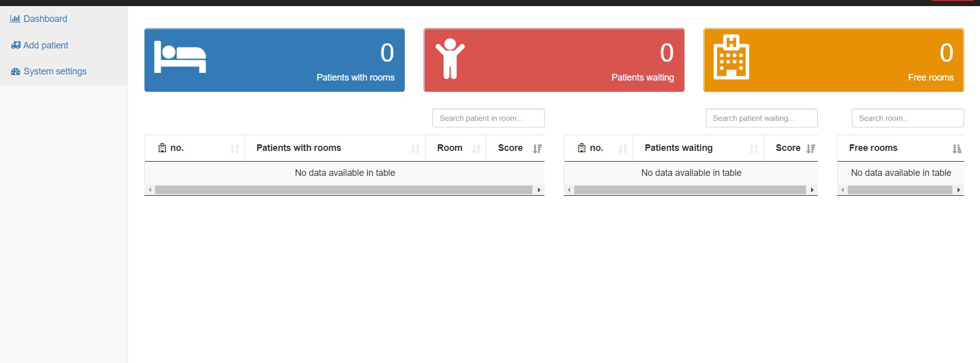980x363 pixels.
Task: Click the globe icon beside System settings
Action: point(15,71)
